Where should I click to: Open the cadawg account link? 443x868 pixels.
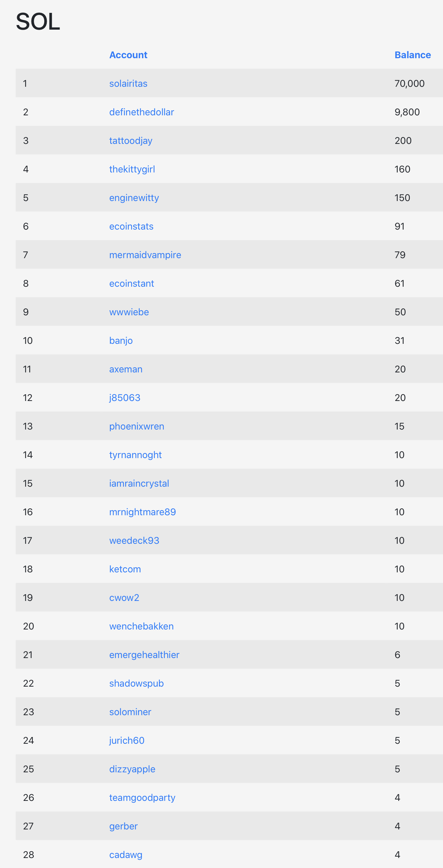coord(126,855)
